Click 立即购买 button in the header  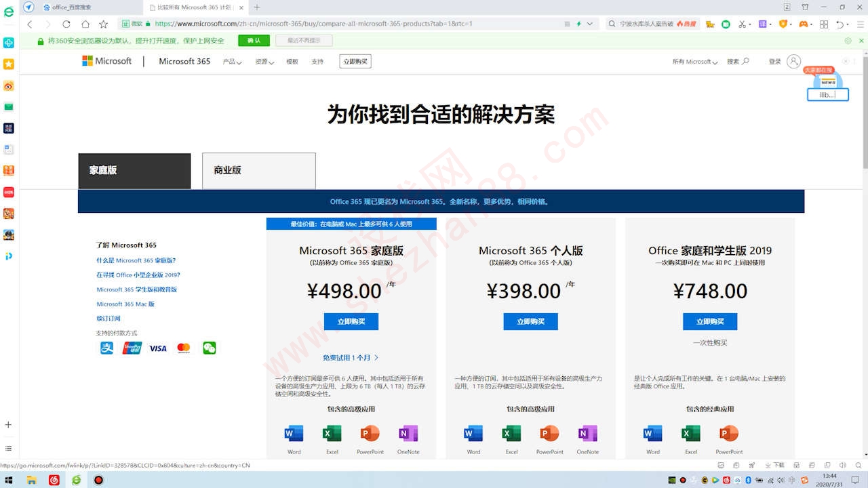click(x=355, y=62)
